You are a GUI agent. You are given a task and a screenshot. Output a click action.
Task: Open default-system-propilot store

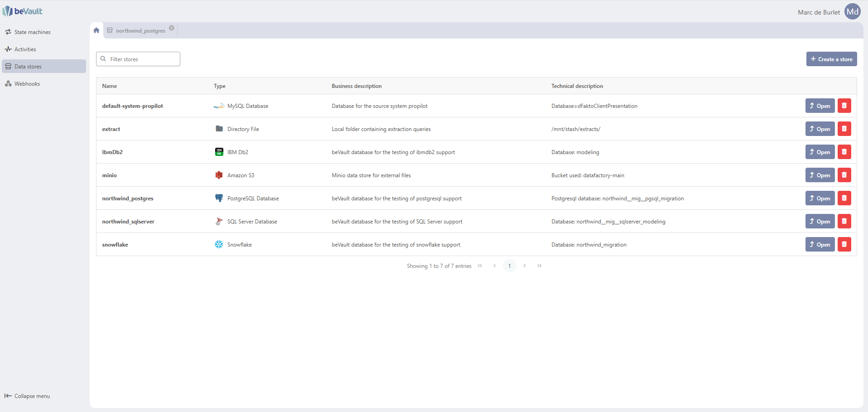click(x=820, y=106)
